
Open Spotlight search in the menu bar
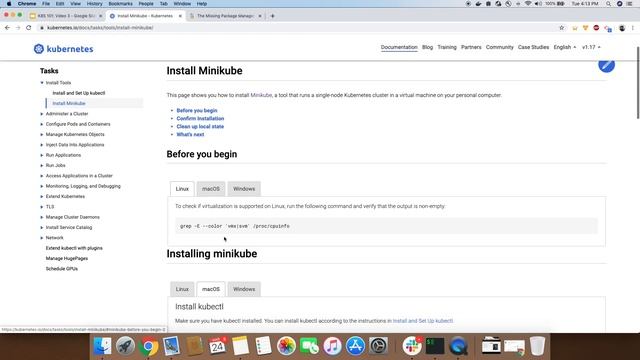point(608,4)
